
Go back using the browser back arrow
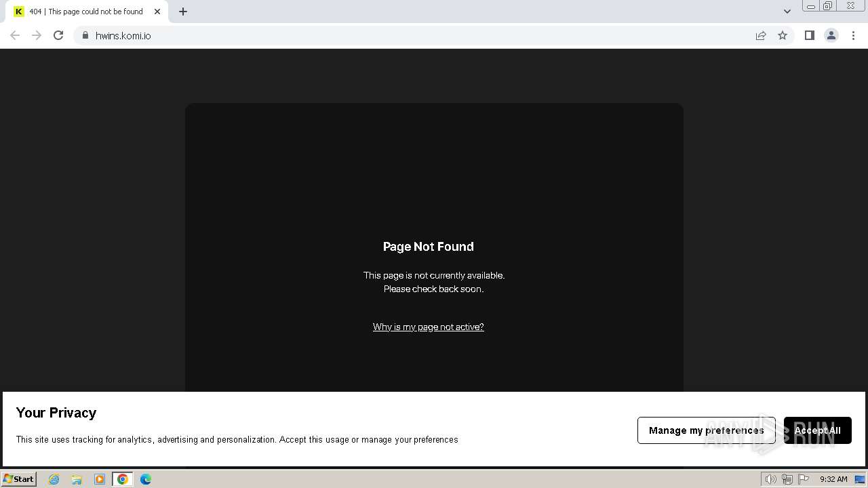[15, 35]
